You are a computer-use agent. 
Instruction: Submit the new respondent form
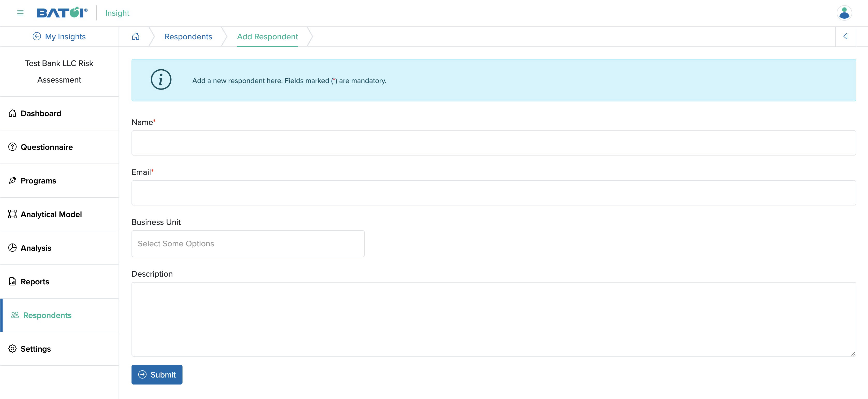point(157,374)
